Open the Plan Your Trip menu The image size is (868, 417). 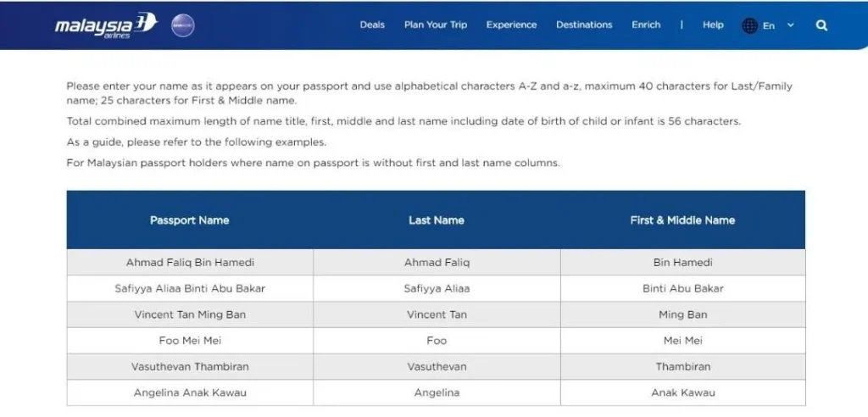coord(436,25)
